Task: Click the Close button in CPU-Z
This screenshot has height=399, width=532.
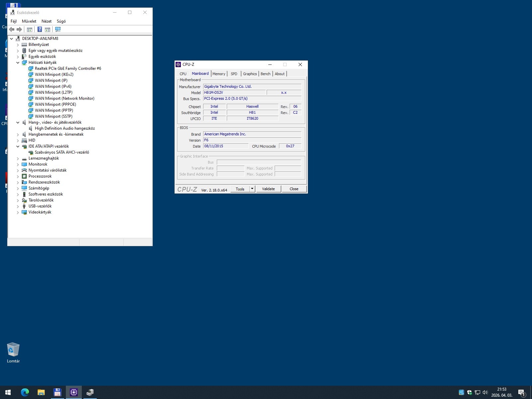Action: click(x=294, y=189)
